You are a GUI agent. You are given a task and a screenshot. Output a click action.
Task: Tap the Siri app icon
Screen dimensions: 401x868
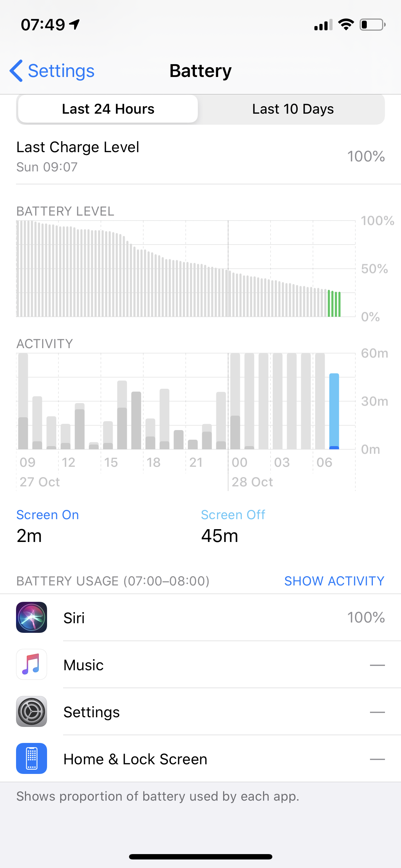(31, 617)
